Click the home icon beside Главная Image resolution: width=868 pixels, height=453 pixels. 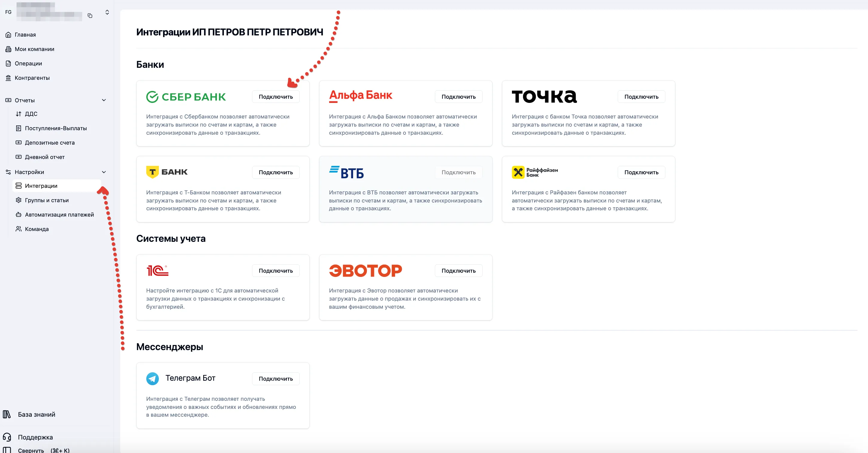[x=8, y=35]
